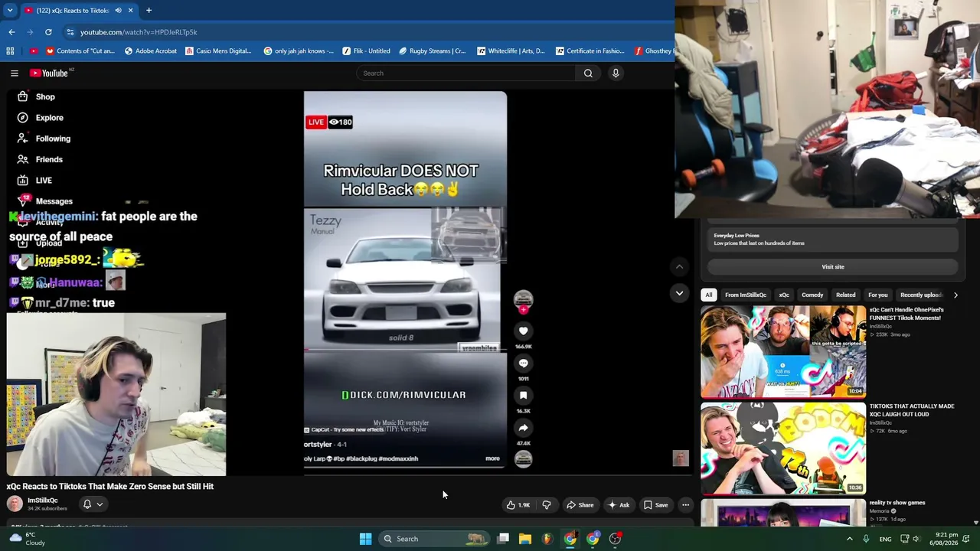Dislike the YouTube video

tap(547, 505)
